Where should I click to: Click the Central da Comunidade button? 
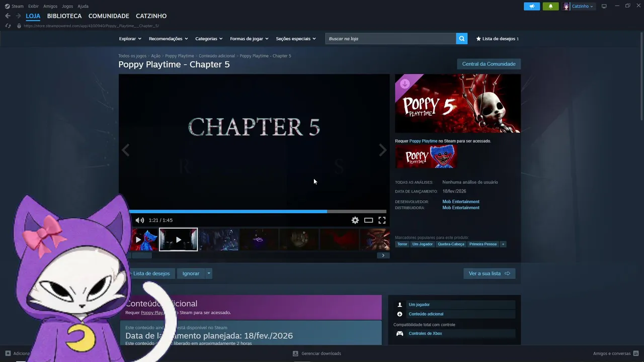(x=489, y=64)
